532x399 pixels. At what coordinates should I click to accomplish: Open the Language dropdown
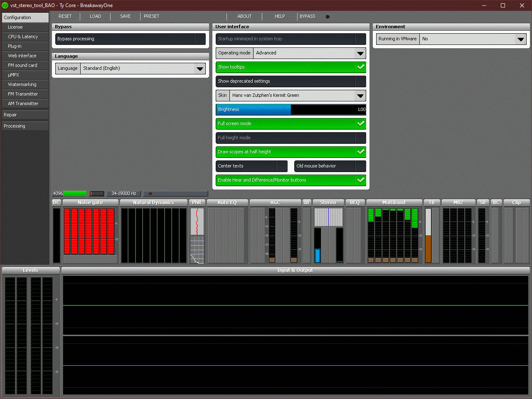[131, 69]
